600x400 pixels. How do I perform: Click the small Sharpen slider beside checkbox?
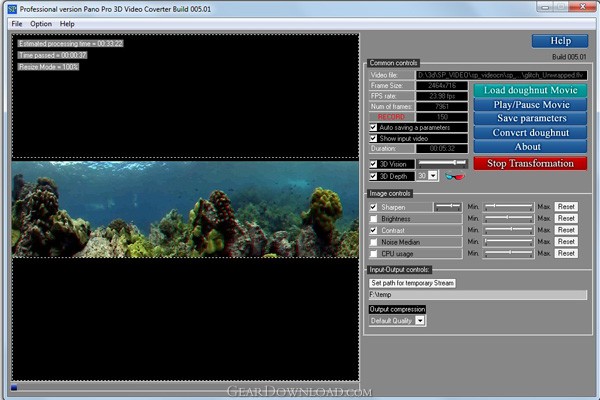(x=448, y=207)
